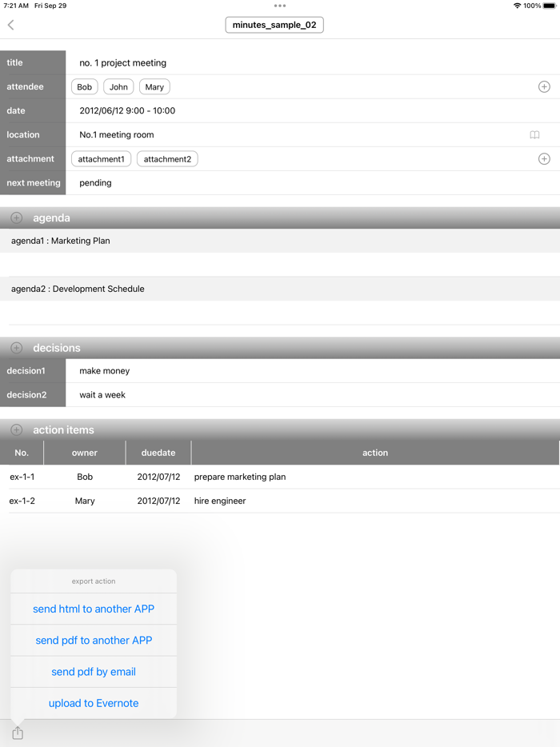Edit duedate of hire engineer row

pyautogui.click(x=158, y=501)
